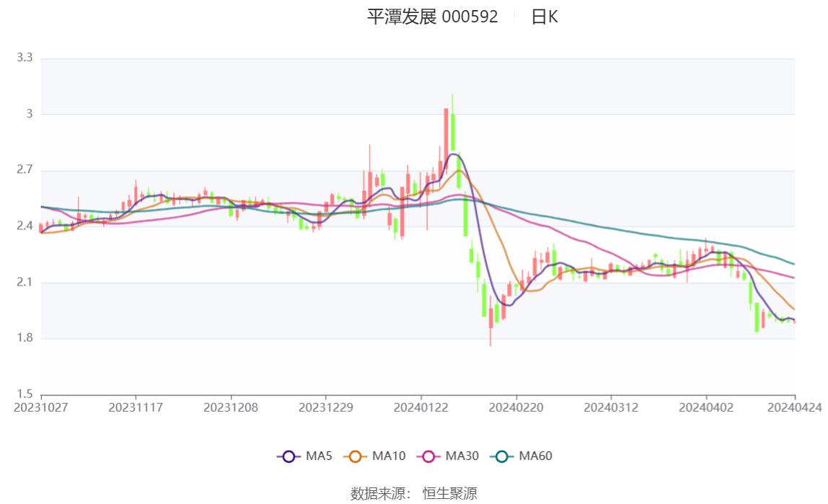Click x-axis date label 20240220
The height and width of the screenshot is (504, 828).
click(516, 407)
